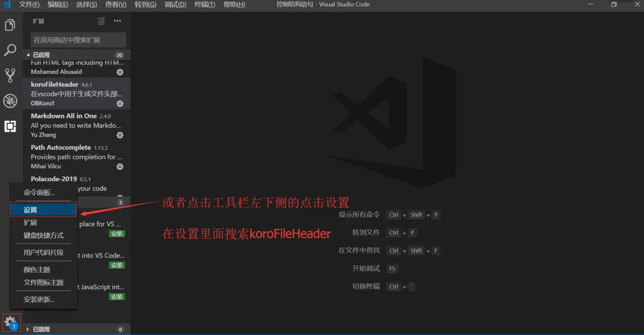Open the Debug view icon
Viewport: 644px width, 335px height.
[10, 101]
